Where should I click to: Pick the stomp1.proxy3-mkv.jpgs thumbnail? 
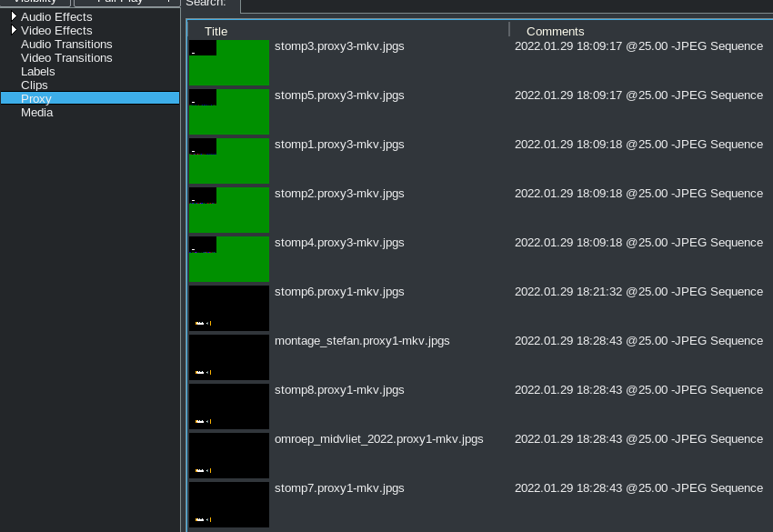click(229, 161)
